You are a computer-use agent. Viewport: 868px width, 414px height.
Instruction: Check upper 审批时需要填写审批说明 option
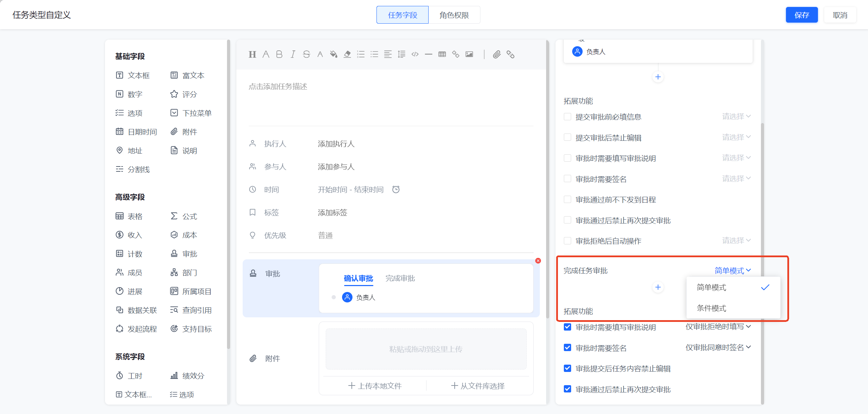tap(568, 158)
